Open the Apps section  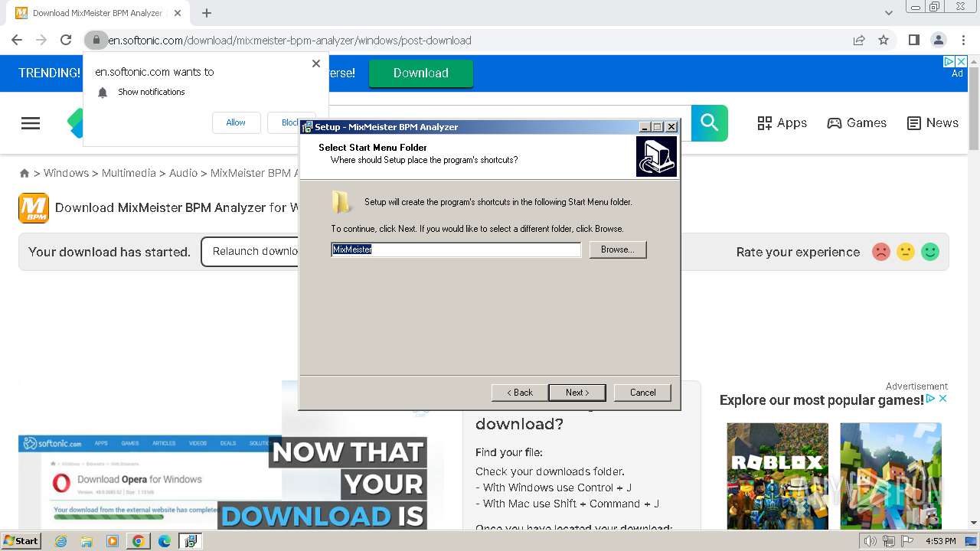point(782,122)
